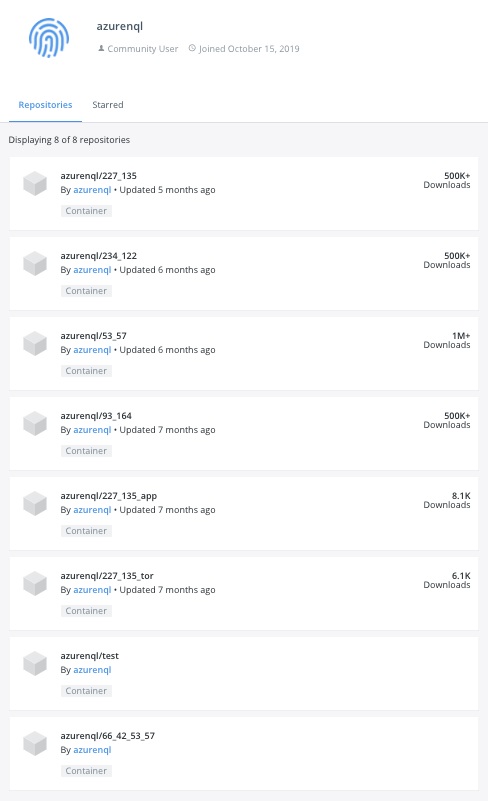This screenshot has width=488, height=801.
Task: Click the azurenql fingerprint avatar
Action: click(49, 37)
